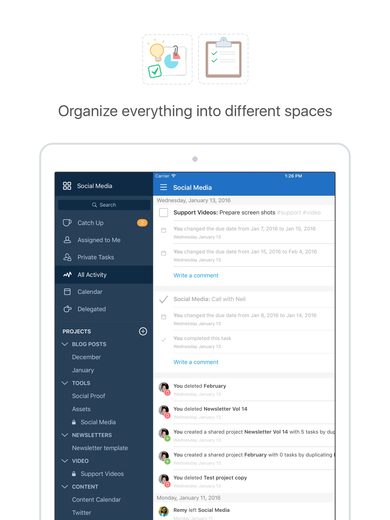Click the PROJECTS section header
The width and height of the screenshot is (390, 520).
[x=77, y=331]
